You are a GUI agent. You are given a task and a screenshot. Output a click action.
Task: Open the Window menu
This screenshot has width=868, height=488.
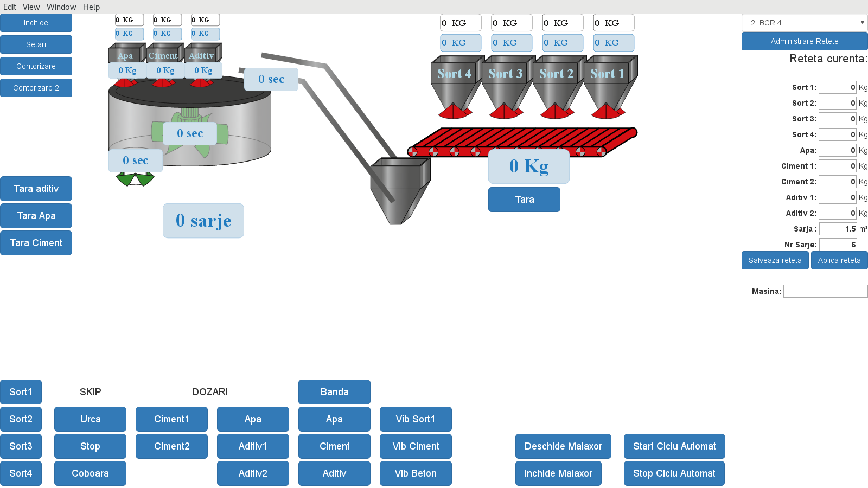pos(61,7)
